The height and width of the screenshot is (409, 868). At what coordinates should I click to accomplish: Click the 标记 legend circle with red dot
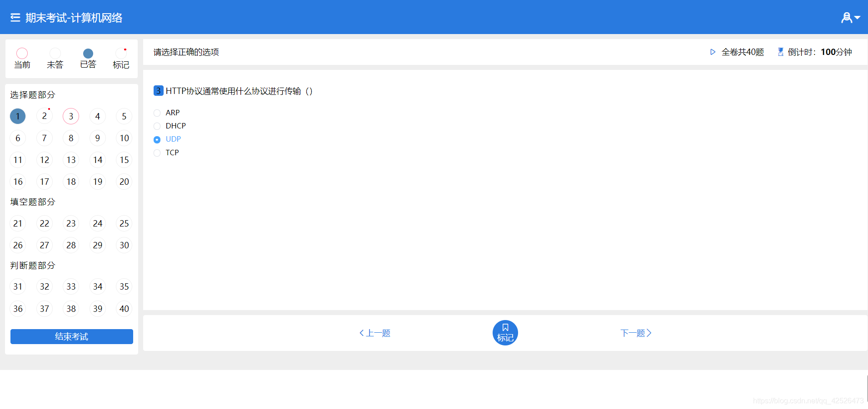point(121,54)
